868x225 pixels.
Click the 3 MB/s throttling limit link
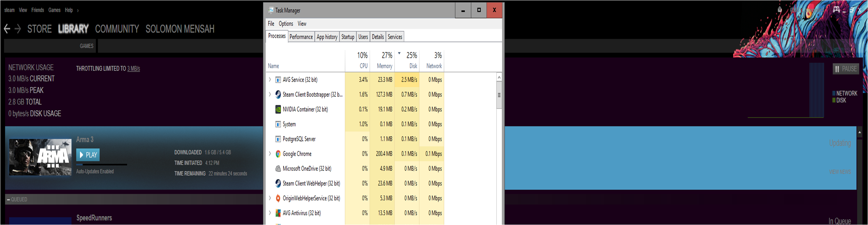[x=133, y=69]
